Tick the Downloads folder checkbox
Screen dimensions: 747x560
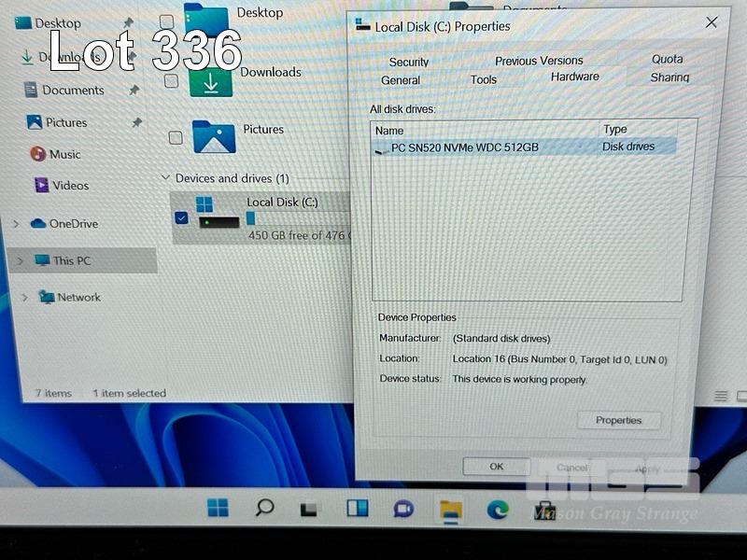(x=171, y=80)
